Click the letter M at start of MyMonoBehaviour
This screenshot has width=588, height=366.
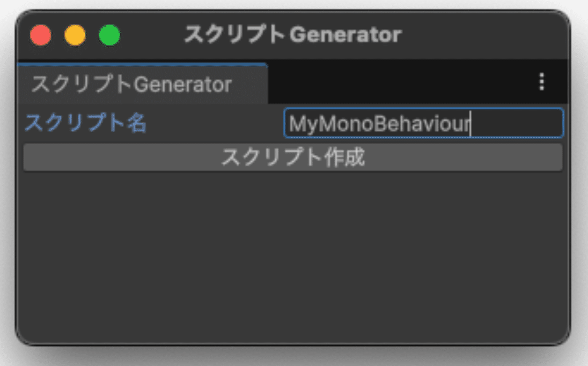296,124
